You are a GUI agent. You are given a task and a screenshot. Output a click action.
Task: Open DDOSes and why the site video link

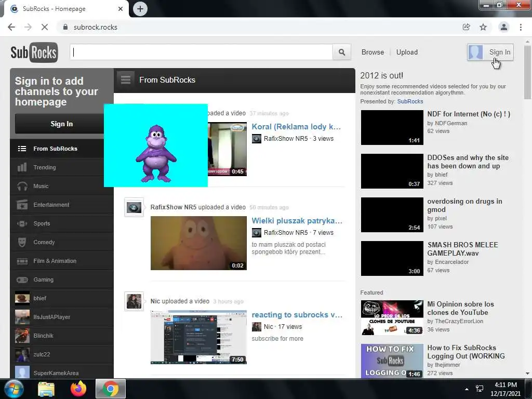click(468, 162)
